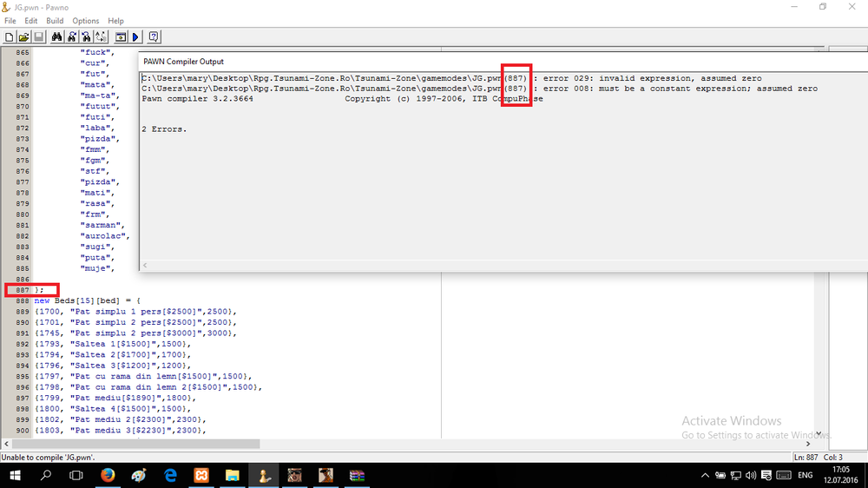The height and width of the screenshot is (488, 868).
Task: Click the Pat simplu 1 pers line 889
Action: (135, 312)
